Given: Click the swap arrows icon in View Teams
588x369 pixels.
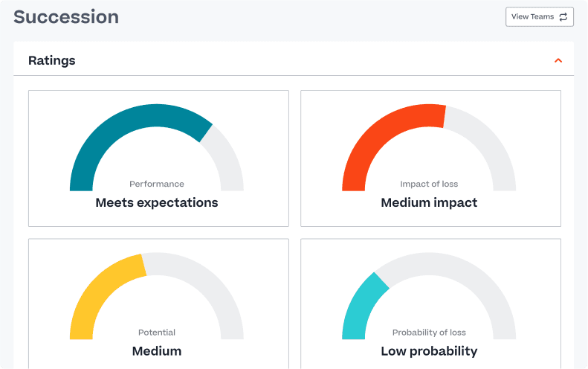Looking at the screenshot, I should click(563, 17).
